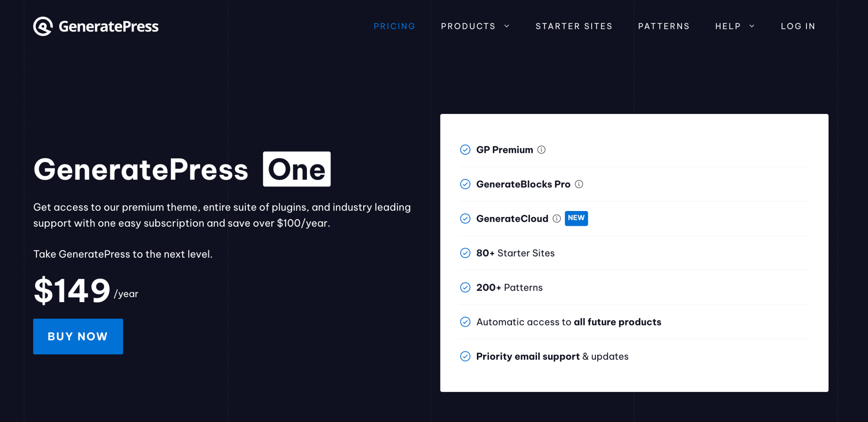Click the Buy Now button
The image size is (868, 422).
(78, 336)
